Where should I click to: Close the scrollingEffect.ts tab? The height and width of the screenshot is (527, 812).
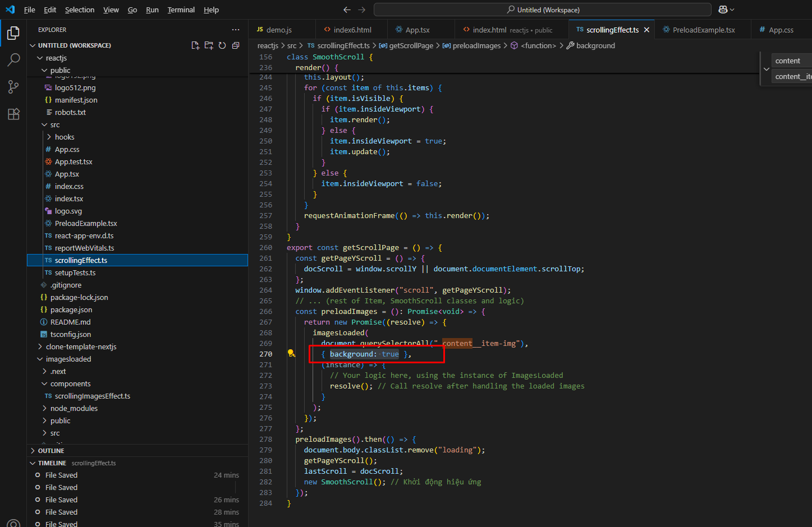click(646, 30)
